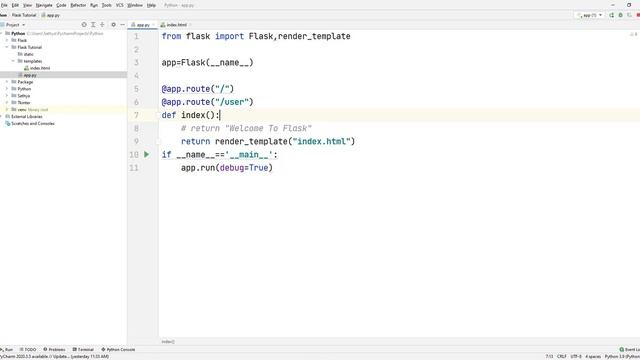Click the locate-file target icon in Project panel

(x=84, y=25)
